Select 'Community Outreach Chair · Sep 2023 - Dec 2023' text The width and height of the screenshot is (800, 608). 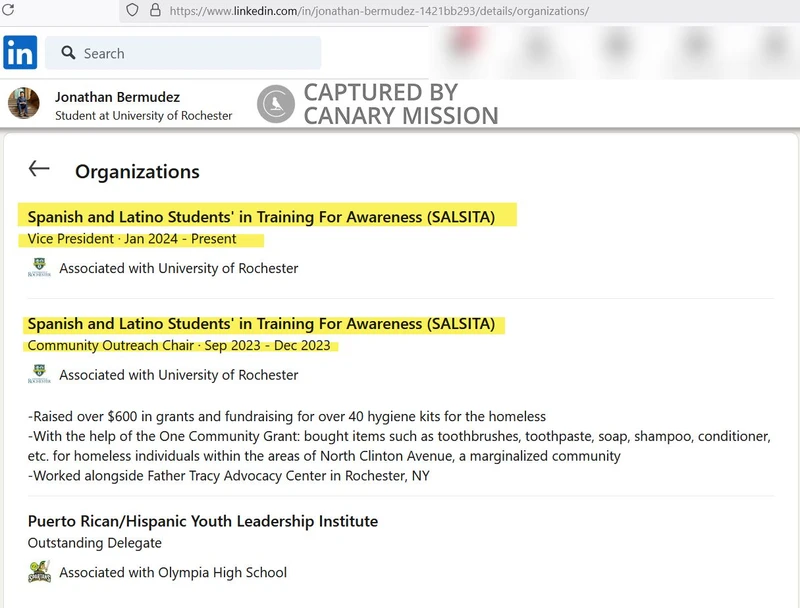(179, 345)
